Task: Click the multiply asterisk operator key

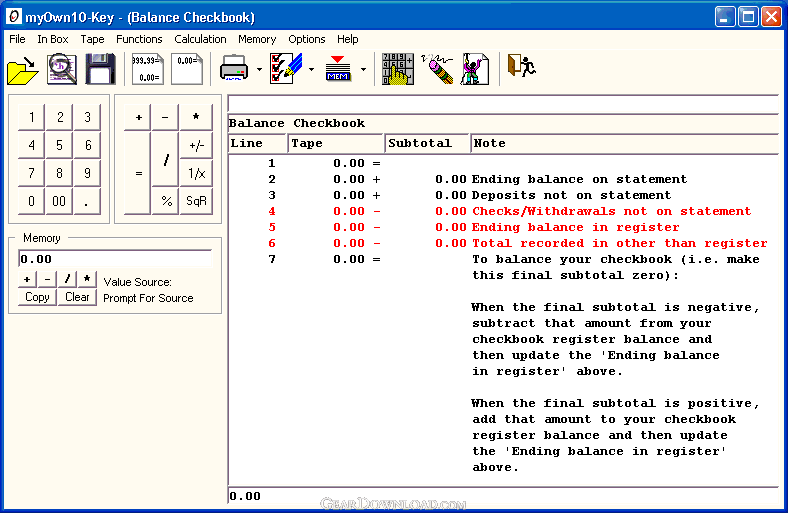Action: click(x=196, y=117)
